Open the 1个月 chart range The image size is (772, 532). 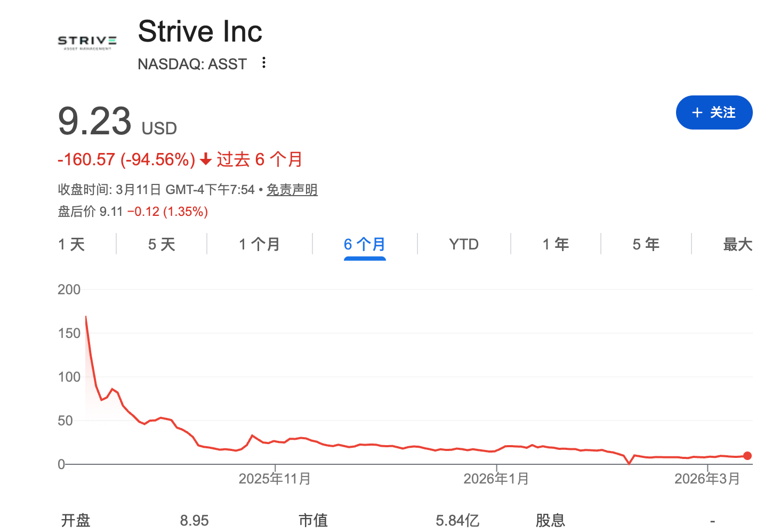pyautogui.click(x=259, y=244)
